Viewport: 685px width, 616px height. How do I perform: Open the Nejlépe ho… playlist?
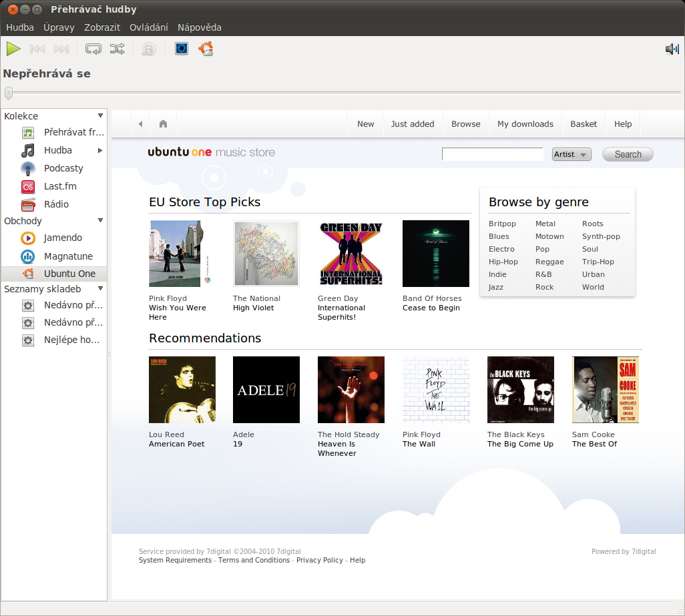(x=54, y=340)
